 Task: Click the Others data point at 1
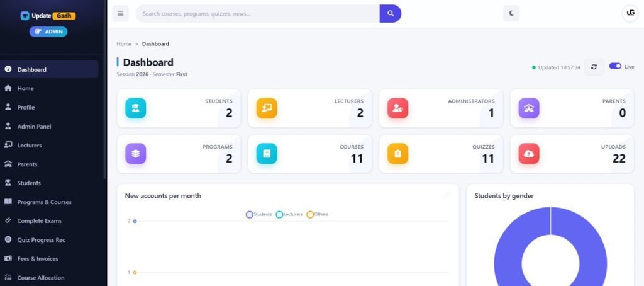(135, 272)
